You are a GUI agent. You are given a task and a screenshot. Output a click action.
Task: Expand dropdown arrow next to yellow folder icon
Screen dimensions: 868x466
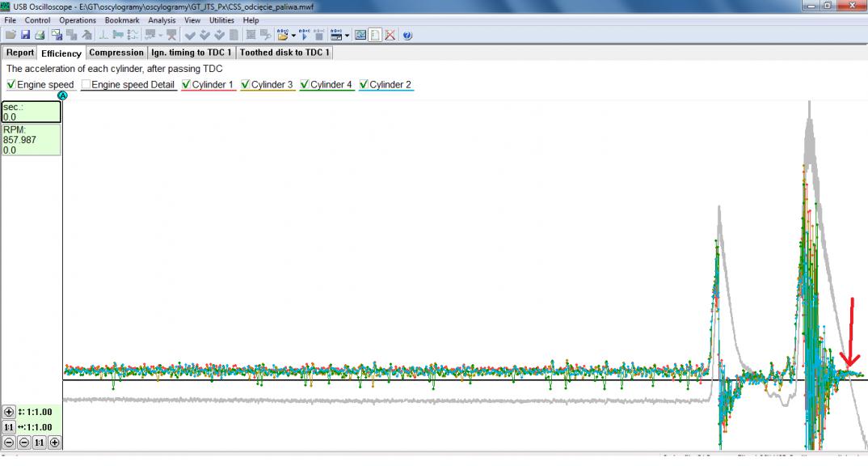[293, 36]
